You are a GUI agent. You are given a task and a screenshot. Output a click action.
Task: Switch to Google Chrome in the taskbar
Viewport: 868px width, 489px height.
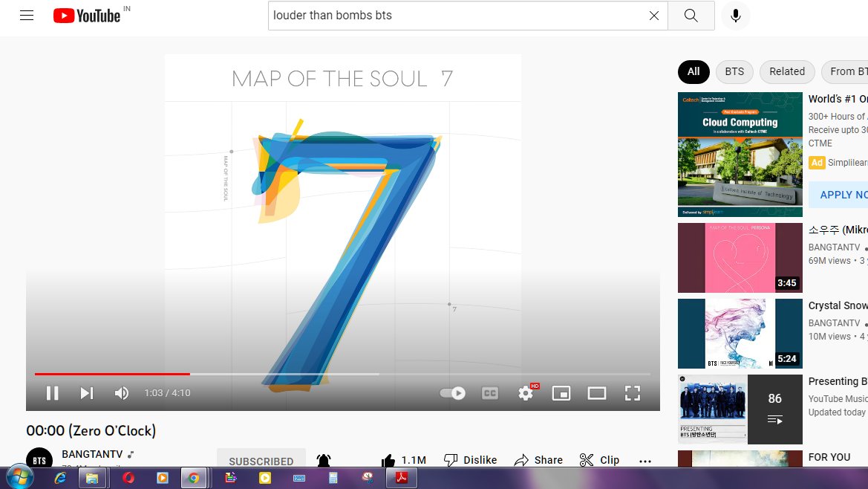pyautogui.click(x=194, y=478)
